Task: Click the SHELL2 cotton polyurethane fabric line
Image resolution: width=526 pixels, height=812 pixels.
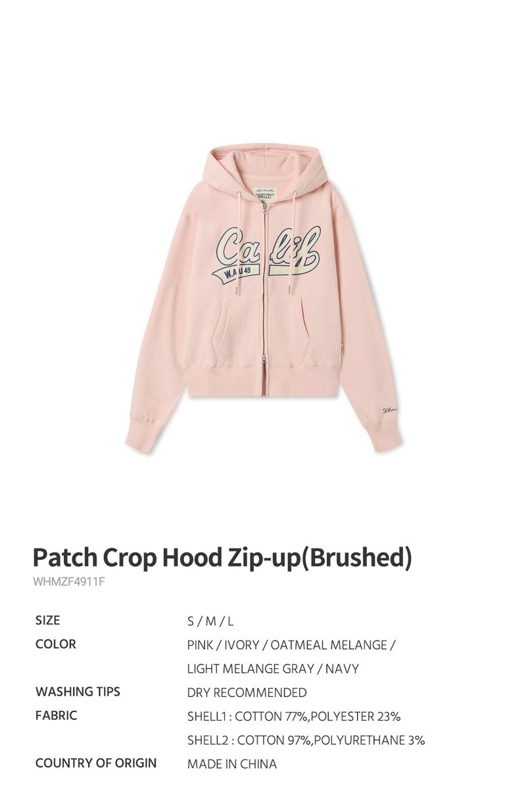Action: [x=306, y=740]
